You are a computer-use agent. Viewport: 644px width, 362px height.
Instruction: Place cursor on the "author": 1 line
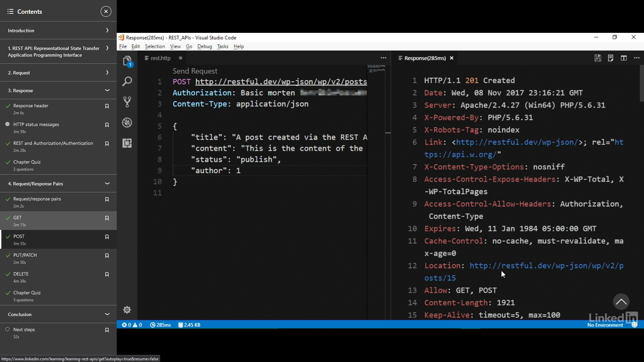pyautogui.click(x=270, y=171)
